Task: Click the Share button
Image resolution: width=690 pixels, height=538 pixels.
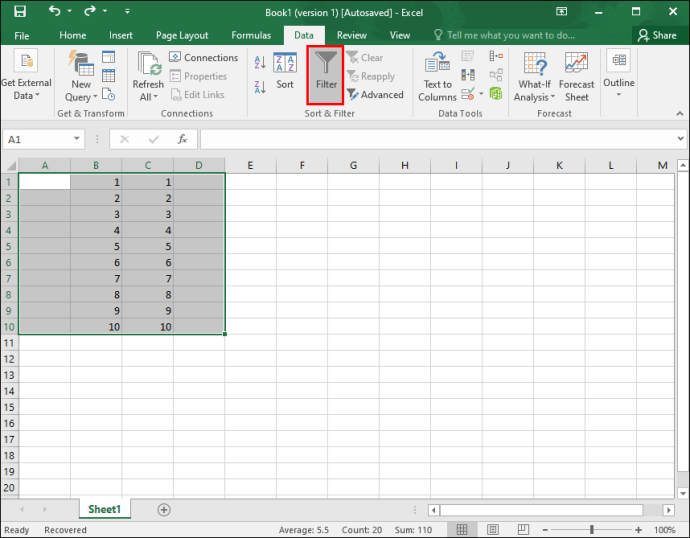Action: click(x=656, y=35)
